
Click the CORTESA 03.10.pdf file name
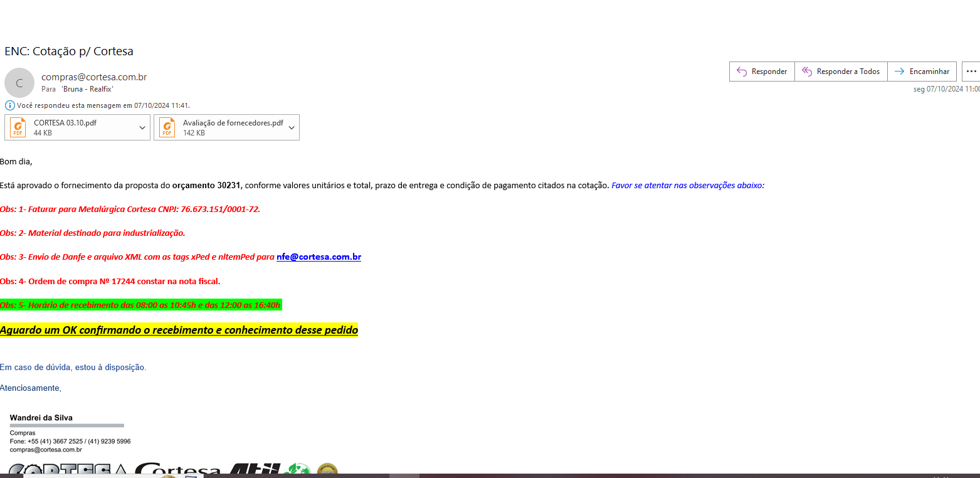coord(65,123)
